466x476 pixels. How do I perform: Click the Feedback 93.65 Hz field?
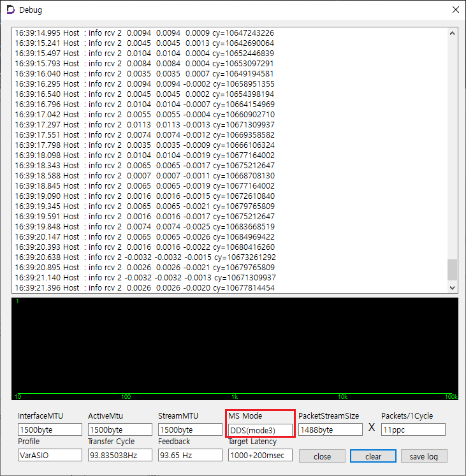pyautogui.click(x=190, y=455)
